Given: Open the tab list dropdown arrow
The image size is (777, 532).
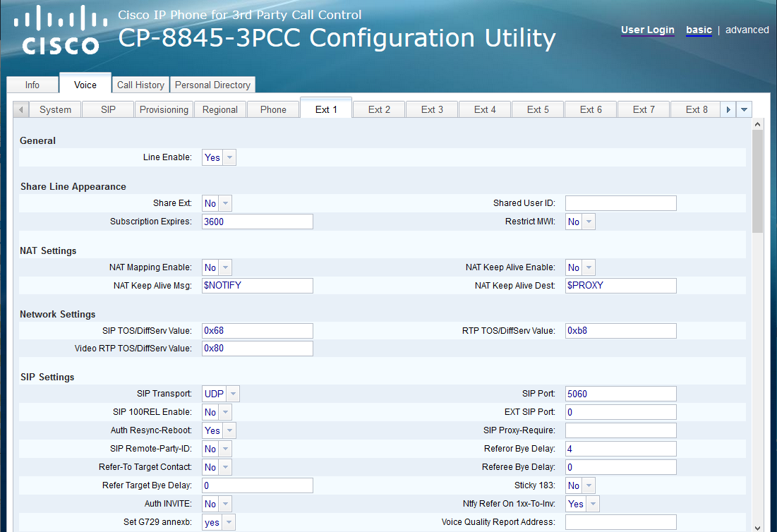Looking at the screenshot, I should coord(745,109).
